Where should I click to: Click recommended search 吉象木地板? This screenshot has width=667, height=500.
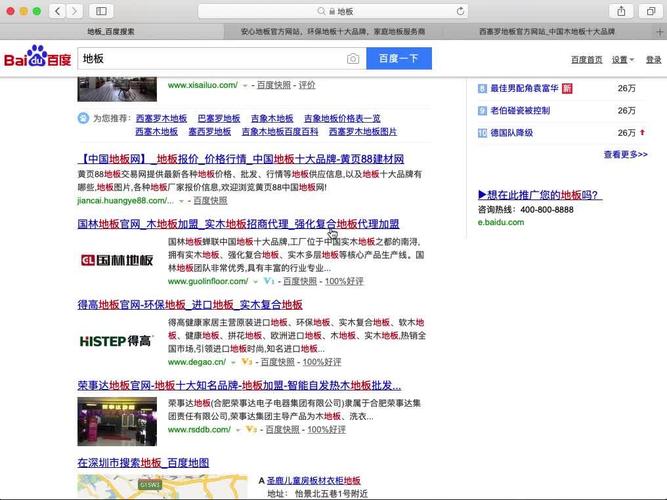[272, 118]
